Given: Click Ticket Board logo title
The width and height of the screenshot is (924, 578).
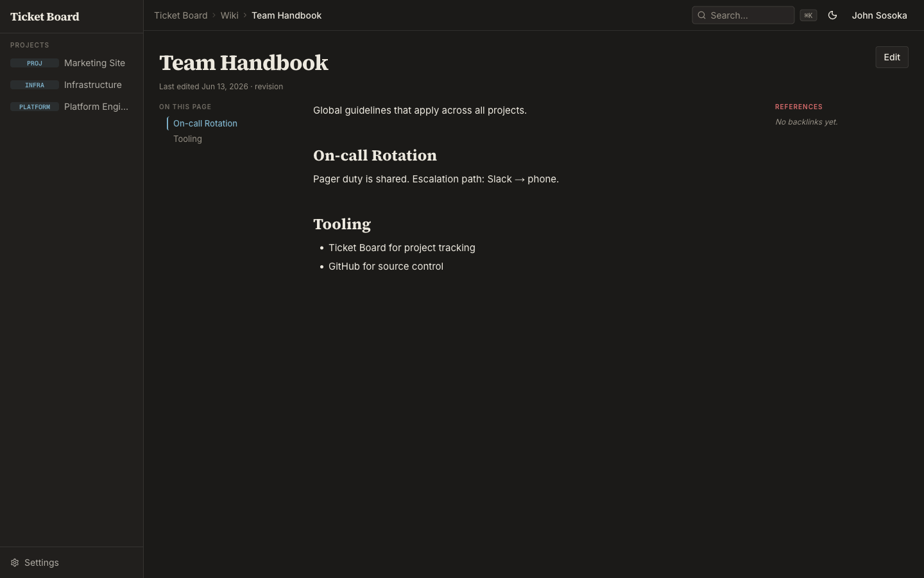Looking at the screenshot, I should tap(45, 17).
